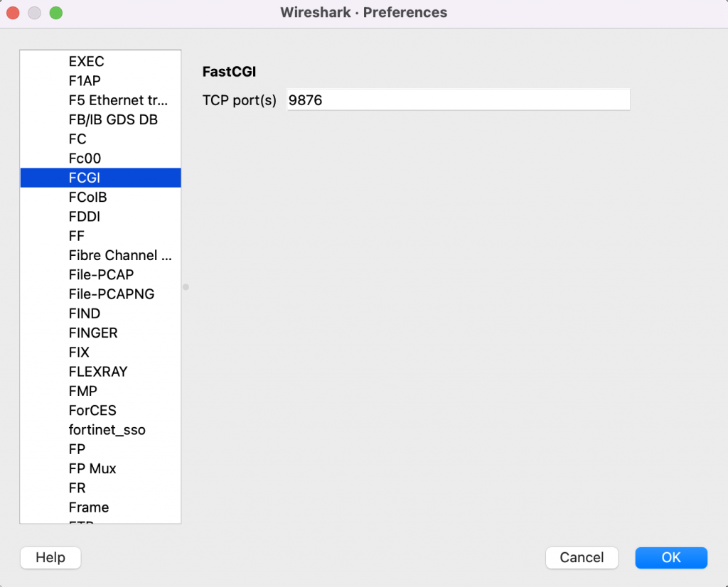728x587 pixels.
Task: Select the Fc00 protocol entry
Action: click(x=101, y=158)
